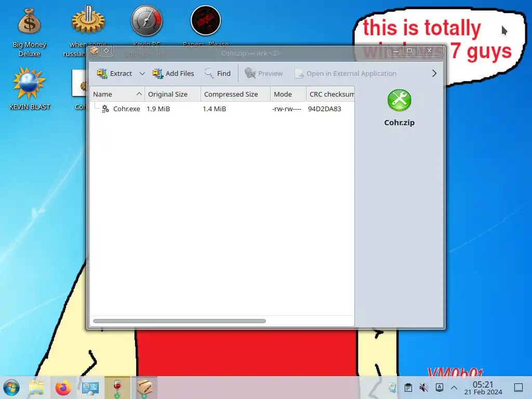This screenshot has width=532, height=399.
Task: Click the muted volume tray icon
Action: click(x=423, y=388)
